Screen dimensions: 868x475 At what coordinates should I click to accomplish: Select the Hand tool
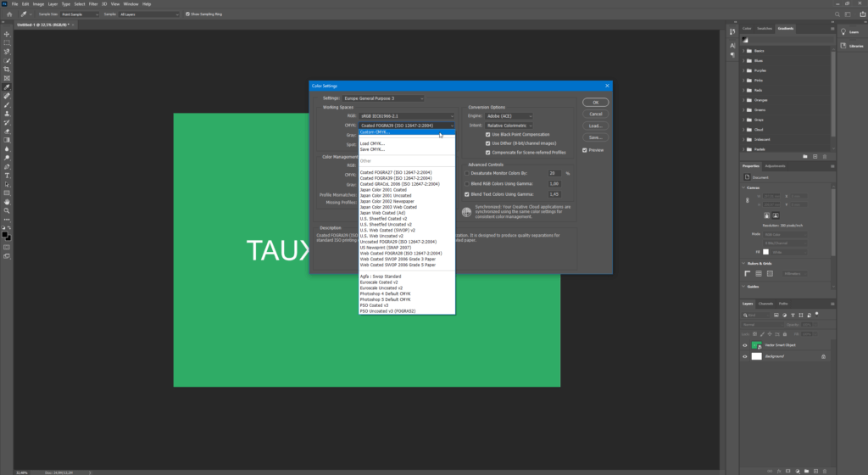7,202
